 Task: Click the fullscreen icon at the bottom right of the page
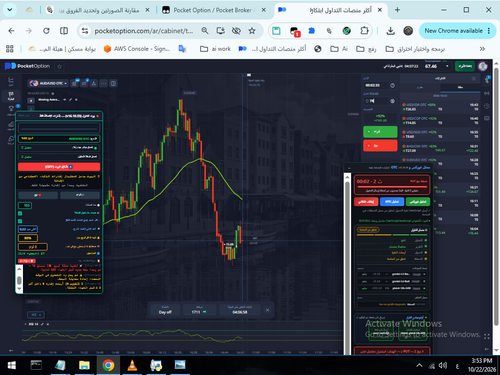487,337
